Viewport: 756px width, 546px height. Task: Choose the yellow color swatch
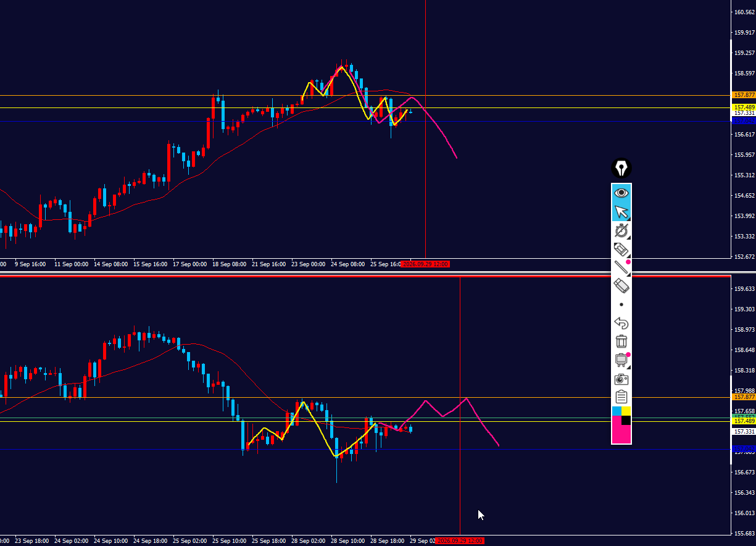pos(626,411)
